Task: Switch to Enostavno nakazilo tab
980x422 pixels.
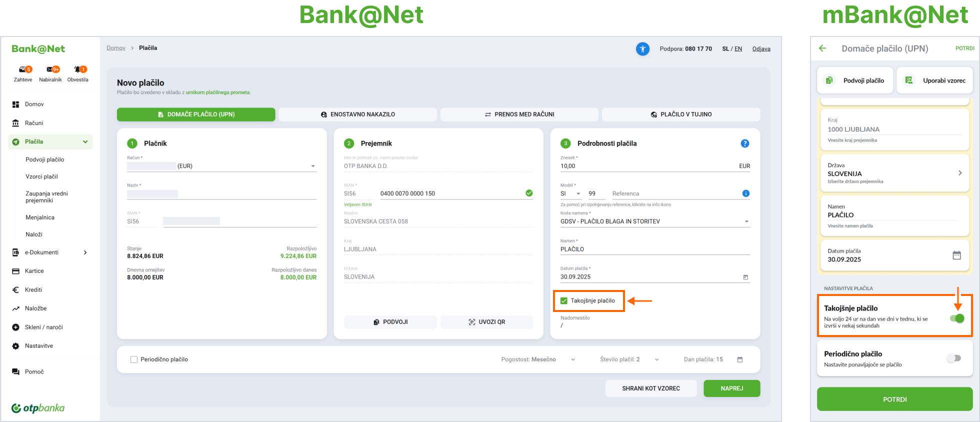Action: (x=357, y=114)
